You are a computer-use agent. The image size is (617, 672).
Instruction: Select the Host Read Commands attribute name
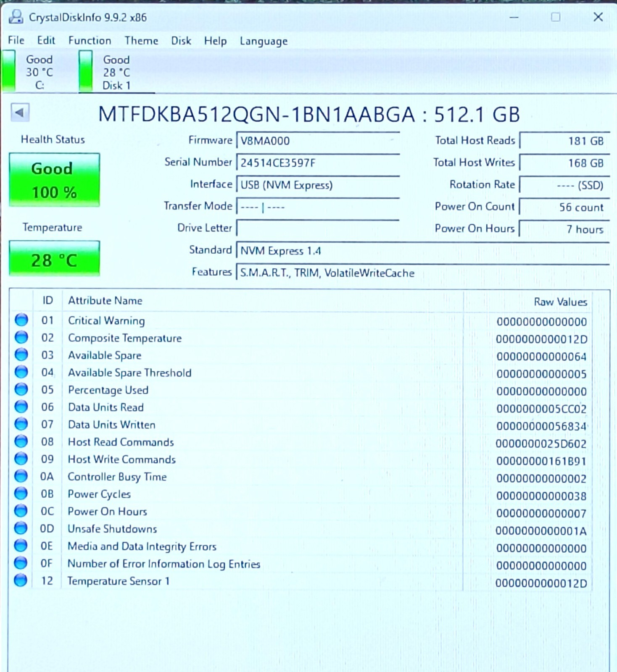[121, 442]
